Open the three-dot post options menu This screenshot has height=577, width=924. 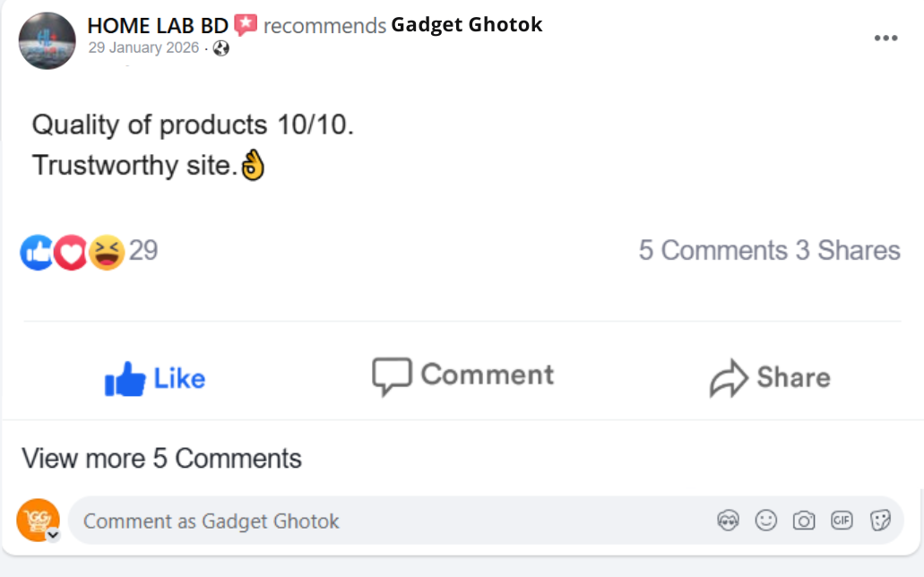coord(885,38)
